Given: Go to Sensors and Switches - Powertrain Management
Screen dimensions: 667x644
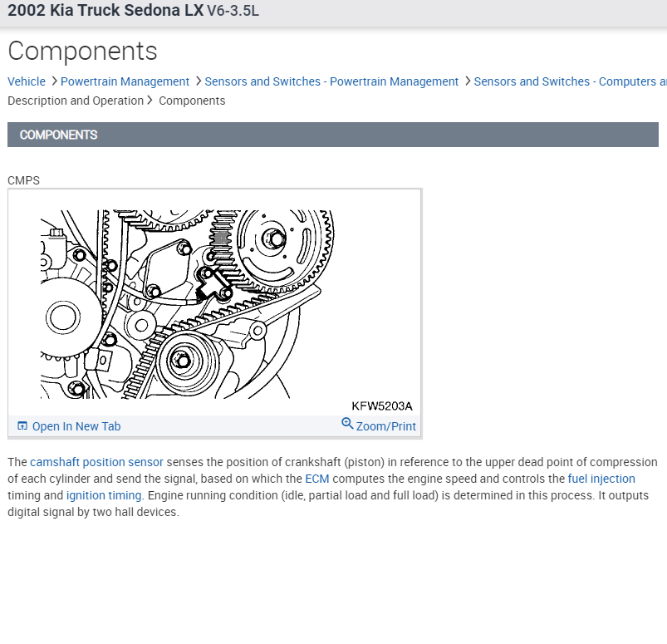Looking at the screenshot, I should pos(331,81).
